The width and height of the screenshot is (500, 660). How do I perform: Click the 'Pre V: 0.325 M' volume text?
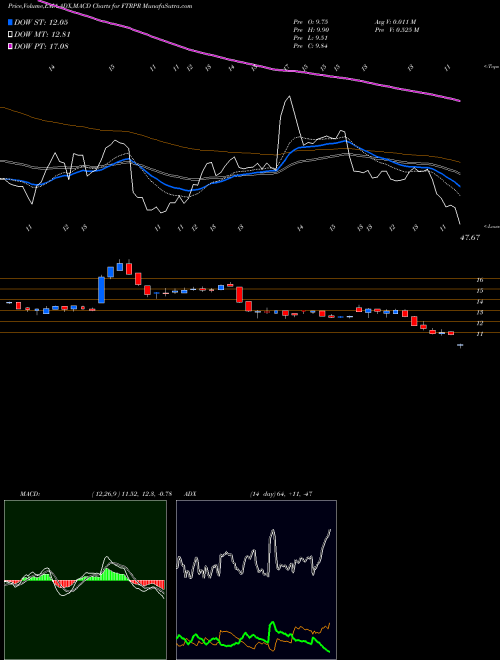(x=396, y=30)
